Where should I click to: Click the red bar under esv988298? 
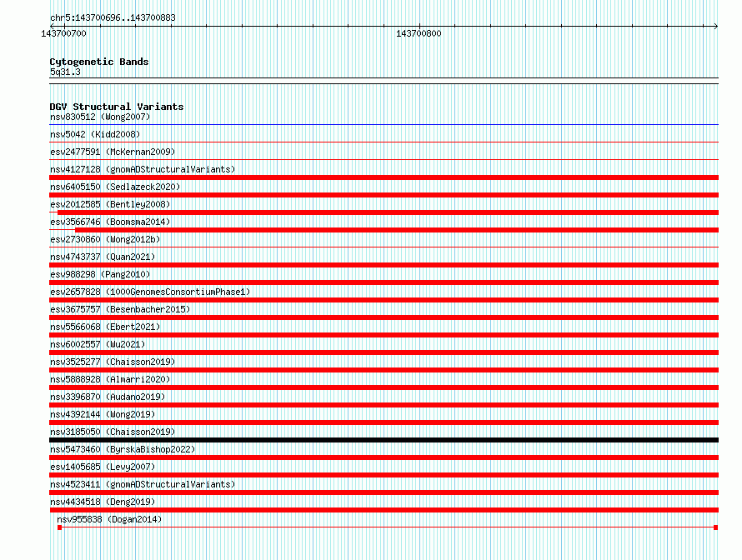click(x=384, y=282)
